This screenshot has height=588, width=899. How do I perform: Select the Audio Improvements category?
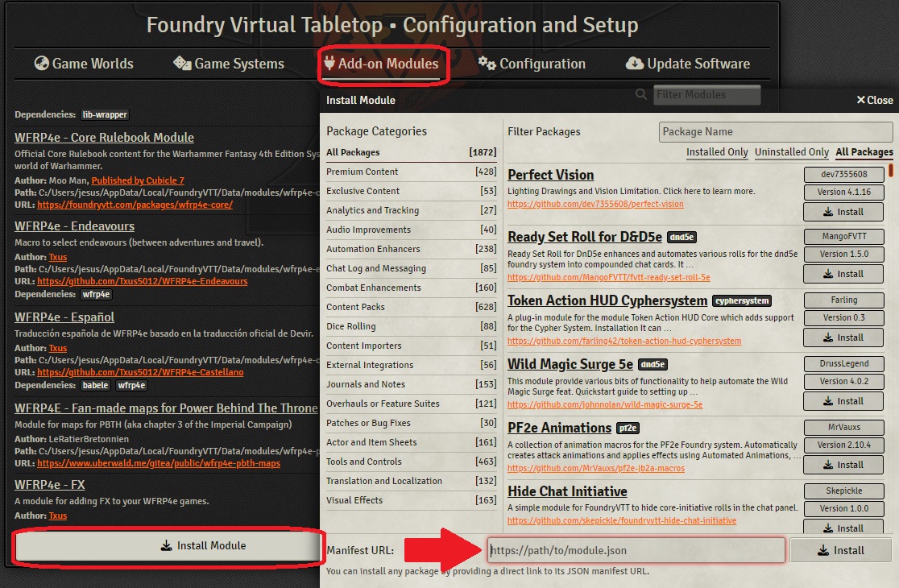[411, 230]
